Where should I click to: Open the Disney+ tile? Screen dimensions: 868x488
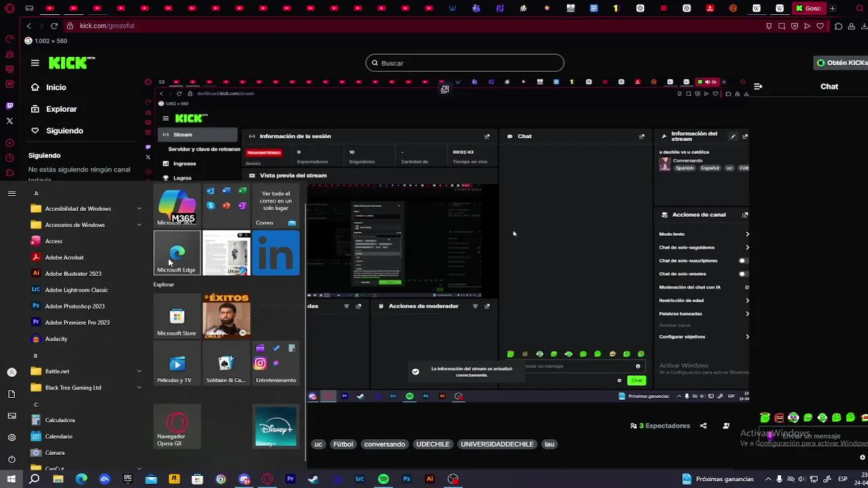coord(276,426)
